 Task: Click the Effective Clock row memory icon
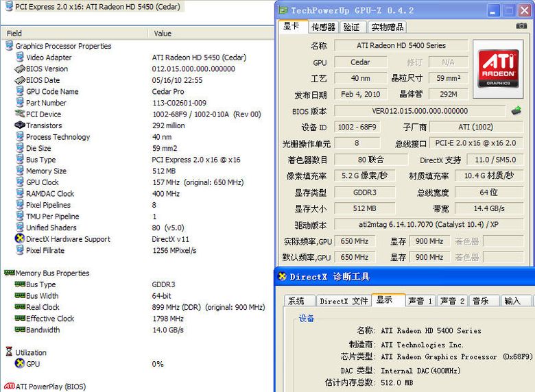point(20,318)
